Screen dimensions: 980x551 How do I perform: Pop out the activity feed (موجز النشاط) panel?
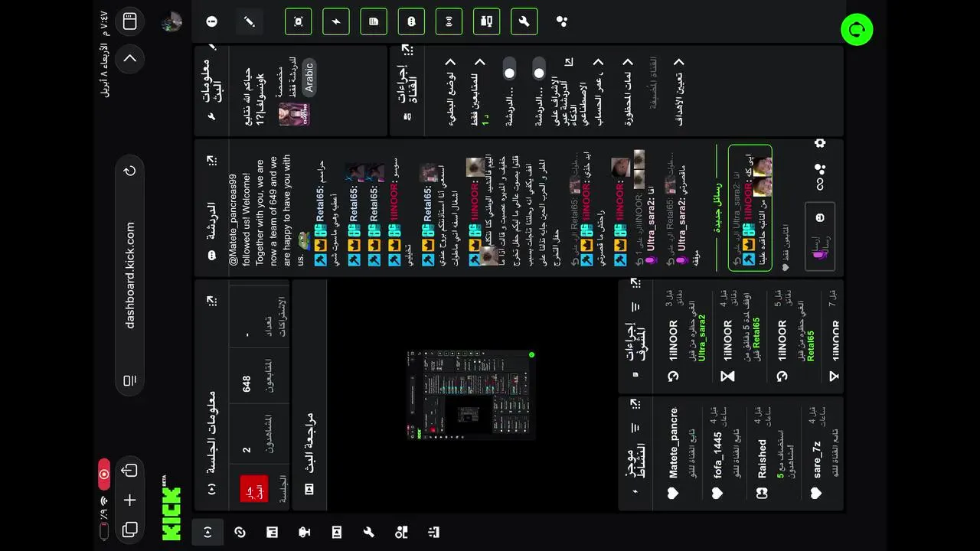click(x=635, y=403)
